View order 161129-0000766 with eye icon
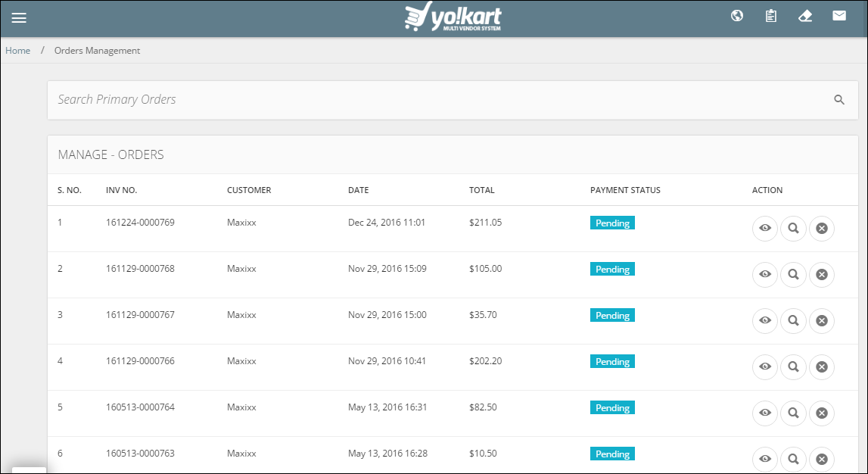868x474 pixels. coord(765,366)
